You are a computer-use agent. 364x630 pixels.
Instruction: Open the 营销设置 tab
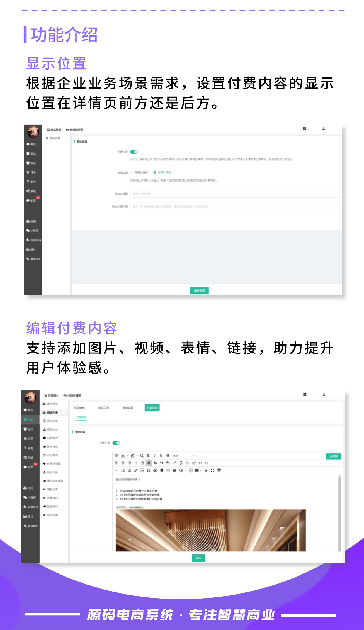coord(128,408)
